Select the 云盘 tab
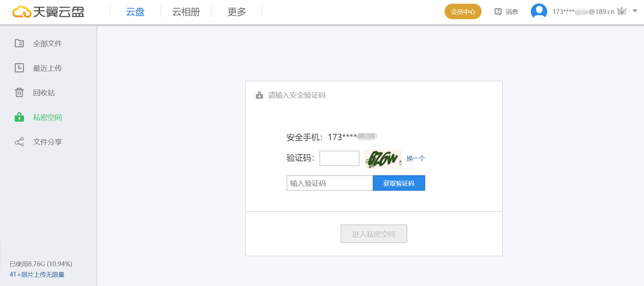Viewport: 644px width, 286px height. click(x=135, y=12)
